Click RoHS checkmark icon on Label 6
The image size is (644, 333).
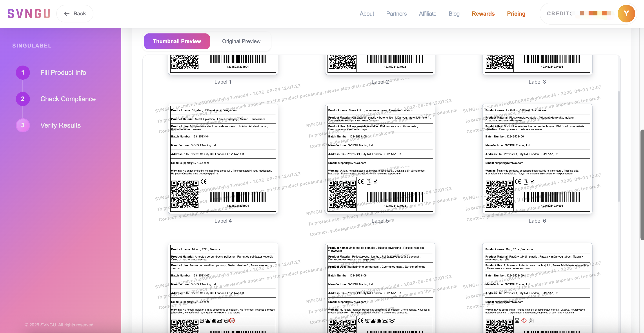533,181
